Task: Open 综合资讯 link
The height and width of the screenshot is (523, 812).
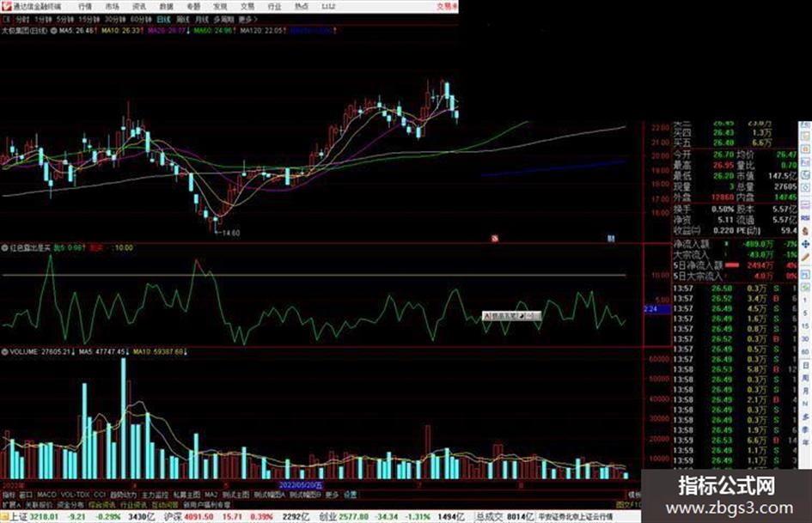Action: point(101,504)
